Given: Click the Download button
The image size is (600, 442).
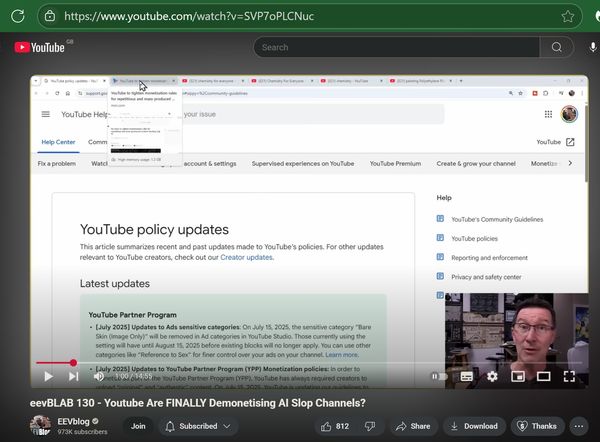Looking at the screenshot, I should click(x=474, y=426).
